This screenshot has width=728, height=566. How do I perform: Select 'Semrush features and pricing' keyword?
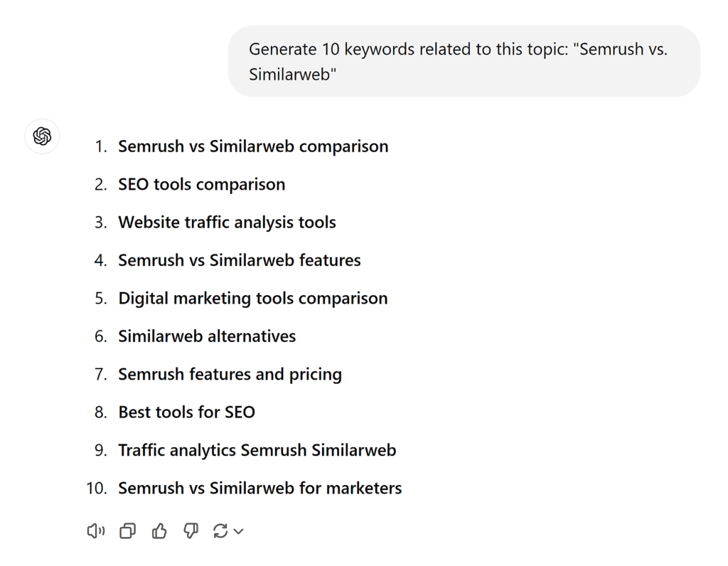click(230, 374)
